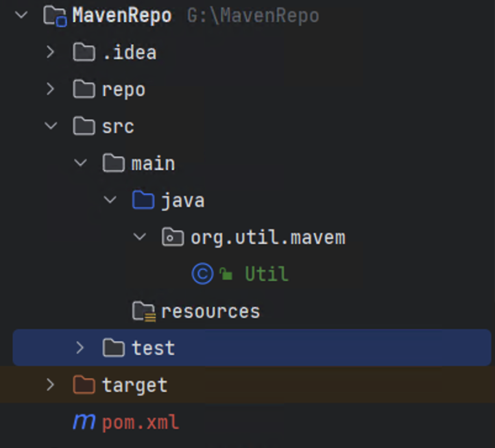This screenshot has height=448, width=495.
Task: Click the org.util.mavem package icon
Action: click(x=173, y=237)
